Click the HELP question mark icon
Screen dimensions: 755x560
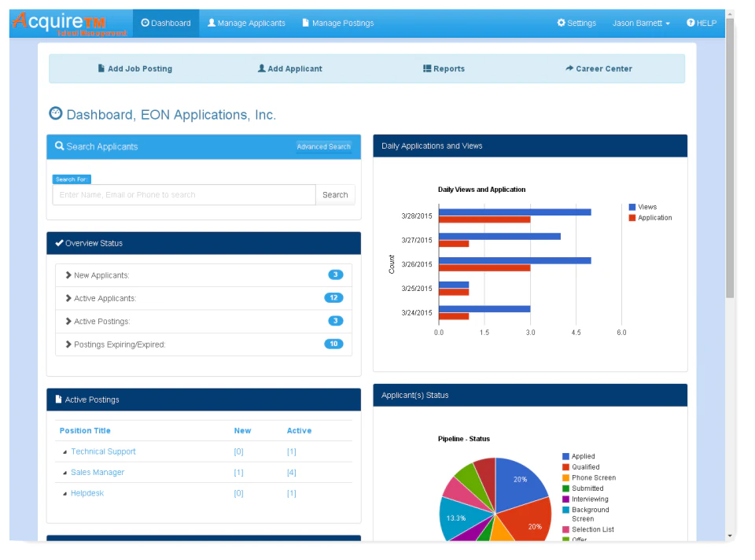coord(690,23)
